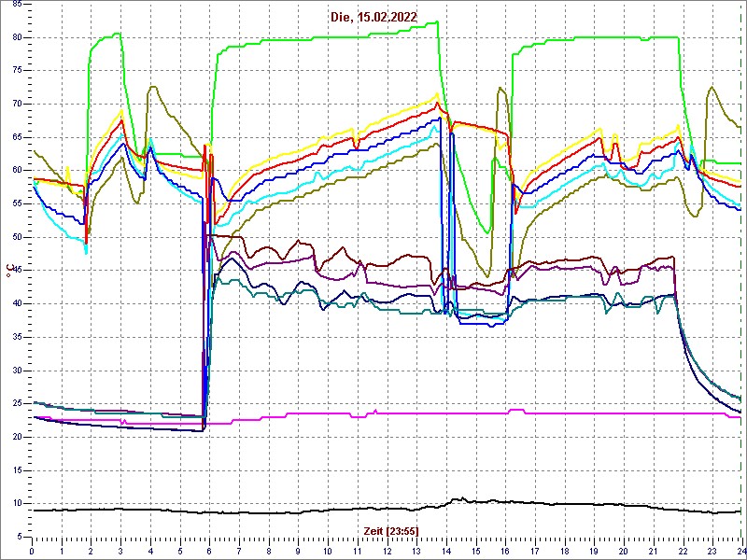The height and width of the screenshot is (560, 747).
Task: Click the '65' temperature axis value
Action: pyautogui.click(x=16, y=137)
